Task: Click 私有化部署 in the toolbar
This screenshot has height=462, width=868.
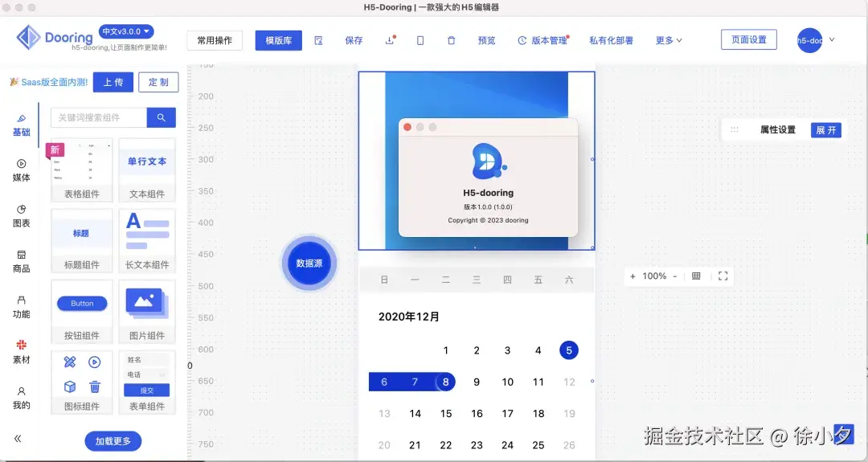Action: click(x=611, y=40)
